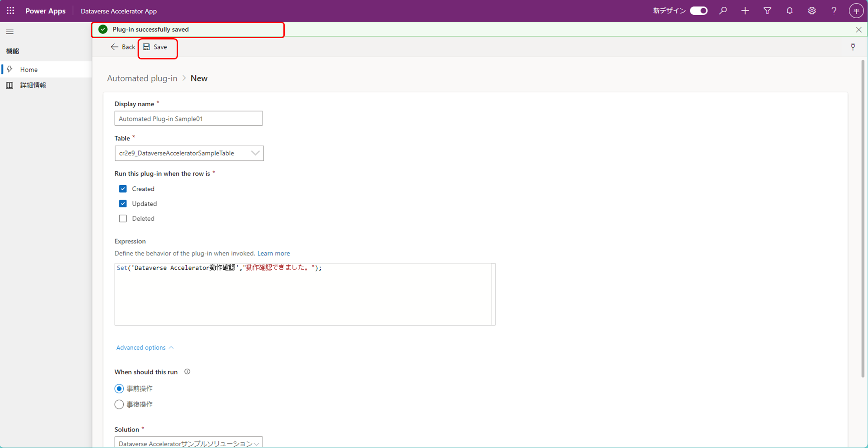The image size is (868, 448).
Task: Click inside the Expression editor
Action: point(305,294)
